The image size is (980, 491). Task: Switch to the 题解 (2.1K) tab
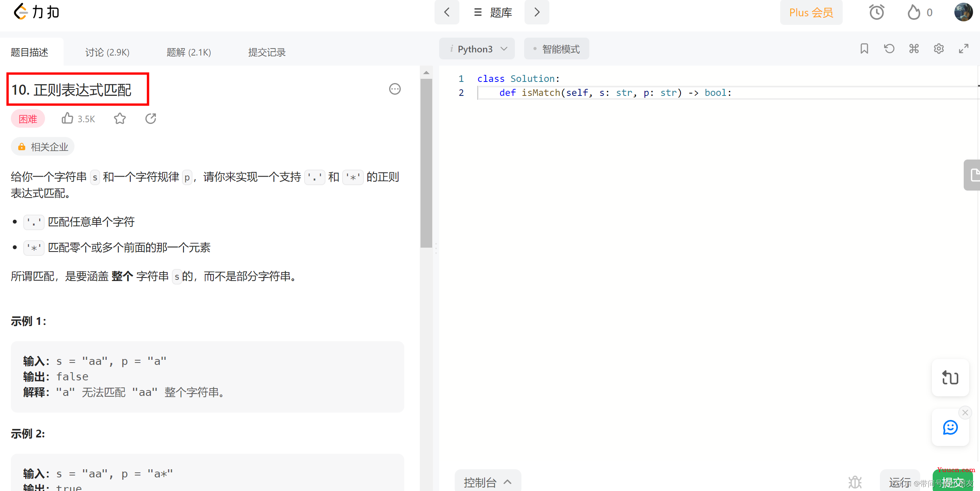pos(189,52)
